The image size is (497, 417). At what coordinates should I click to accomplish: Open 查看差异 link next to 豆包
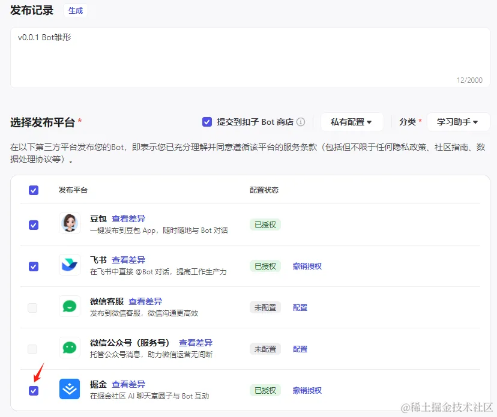128,219
